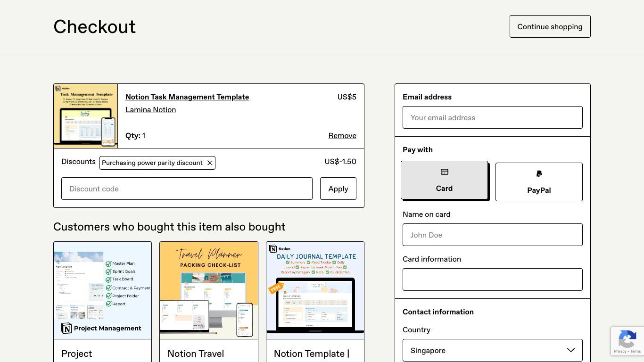Click the reCAPTCHA Terms link

coord(636,352)
